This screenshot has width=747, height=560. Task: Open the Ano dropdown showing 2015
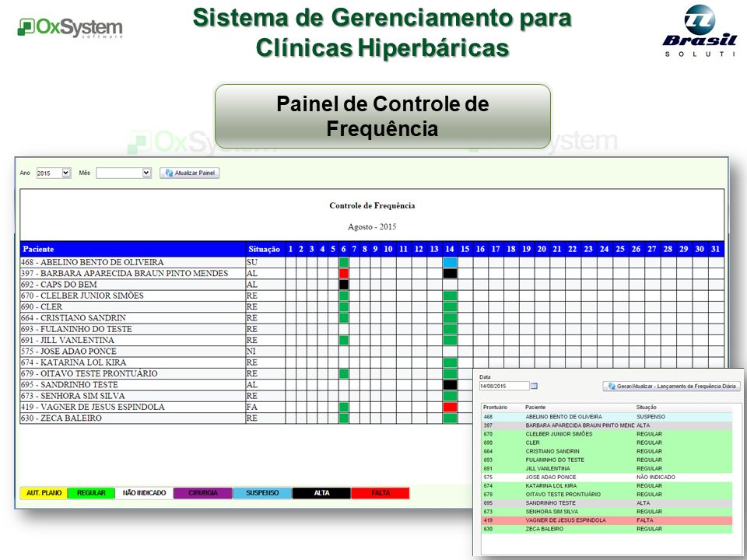click(x=54, y=173)
